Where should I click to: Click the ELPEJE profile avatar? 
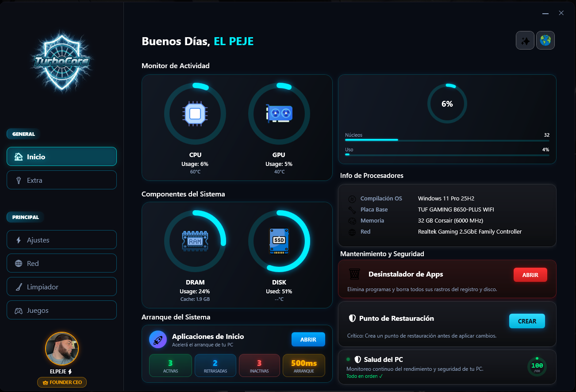tap(62, 349)
